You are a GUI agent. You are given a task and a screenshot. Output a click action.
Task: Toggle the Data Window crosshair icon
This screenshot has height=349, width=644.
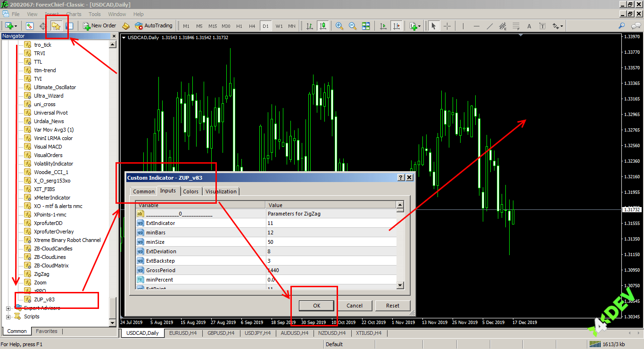(x=43, y=26)
